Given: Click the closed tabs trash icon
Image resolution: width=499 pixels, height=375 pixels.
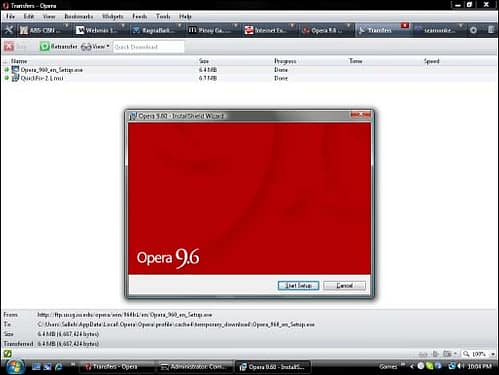Looking at the screenshot, I should click(491, 30).
